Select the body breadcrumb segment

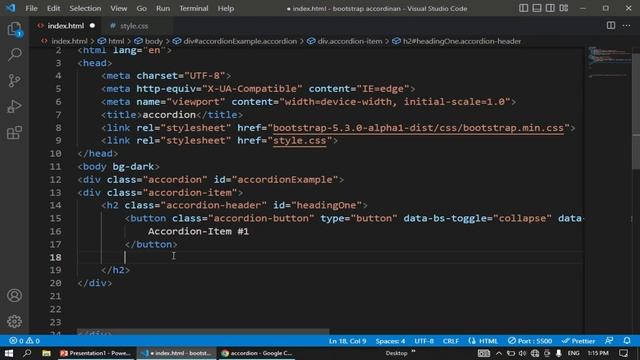[x=153, y=41]
